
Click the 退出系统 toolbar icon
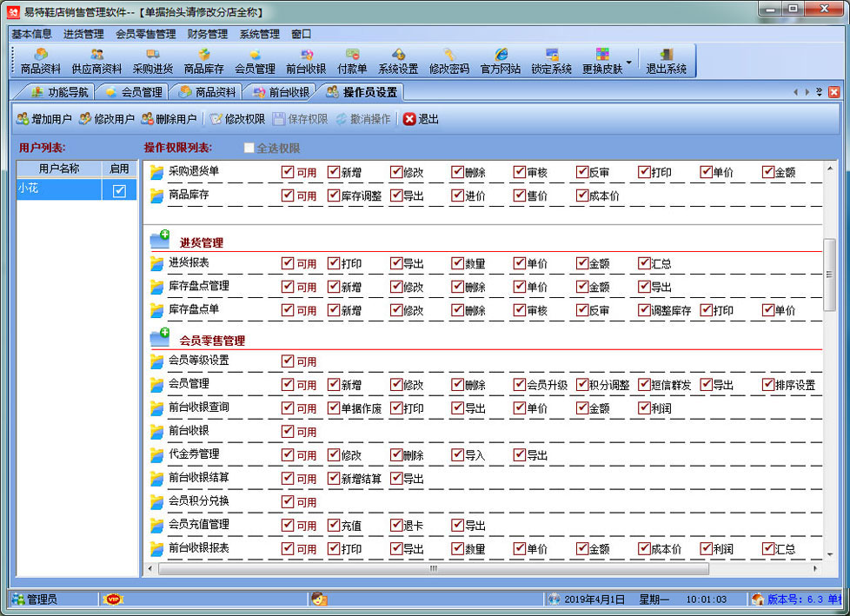(x=666, y=61)
